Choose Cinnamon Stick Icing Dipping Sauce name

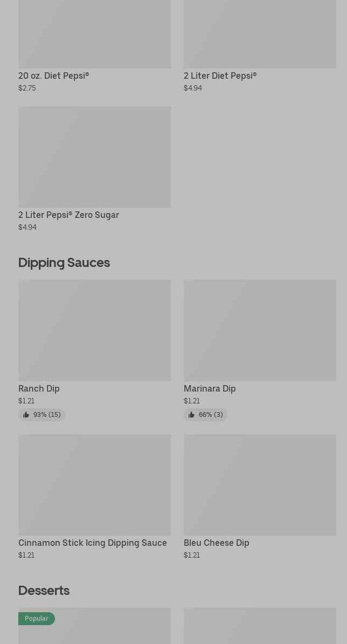[x=93, y=543]
